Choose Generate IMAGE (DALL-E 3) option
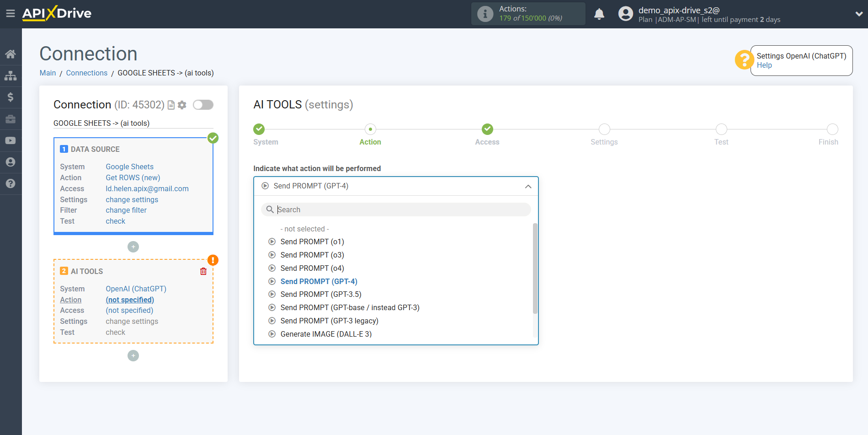 tap(326, 334)
